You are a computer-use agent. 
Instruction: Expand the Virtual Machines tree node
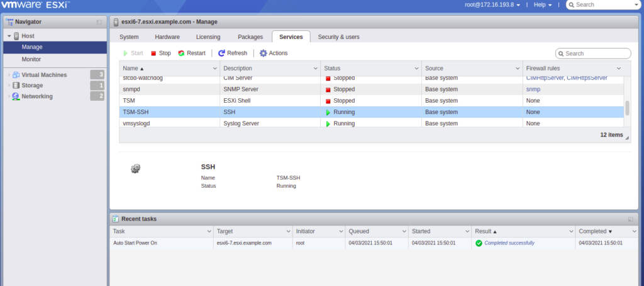pyautogui.click(x=9, y=75)
